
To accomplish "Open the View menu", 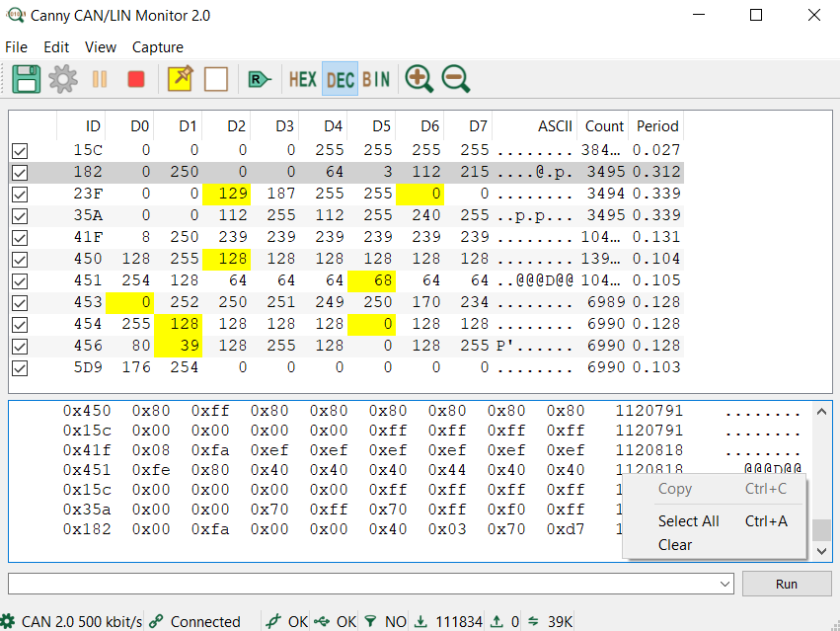I will pos(100,47).
